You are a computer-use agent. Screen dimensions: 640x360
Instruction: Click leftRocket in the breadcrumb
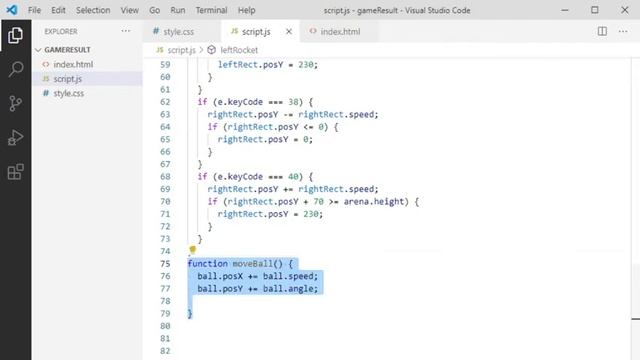coord(239,50)
